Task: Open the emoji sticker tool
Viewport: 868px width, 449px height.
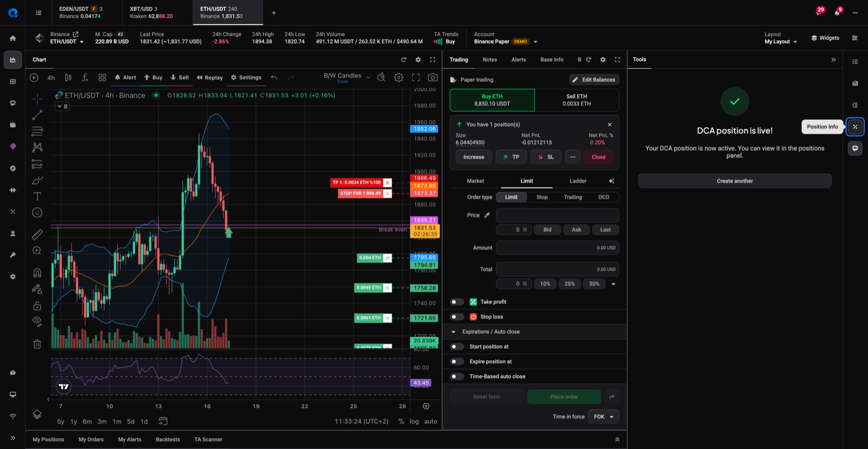Action: 37,213
